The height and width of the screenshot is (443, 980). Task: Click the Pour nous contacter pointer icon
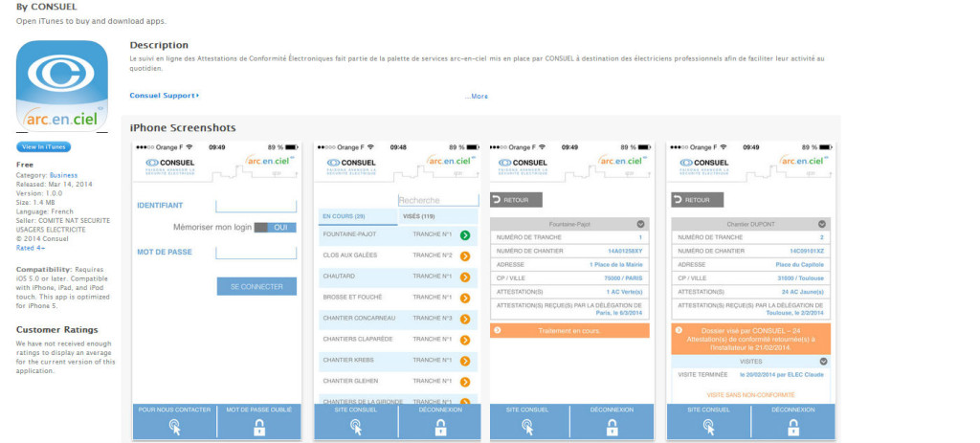click(173, 429)
